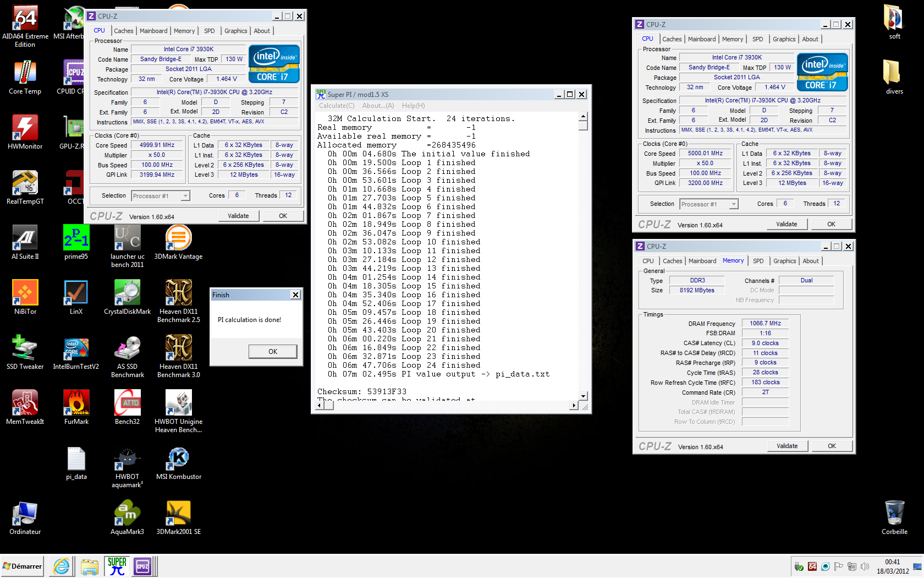Click Validate in top-right CPU-Z window

(787, 224)
